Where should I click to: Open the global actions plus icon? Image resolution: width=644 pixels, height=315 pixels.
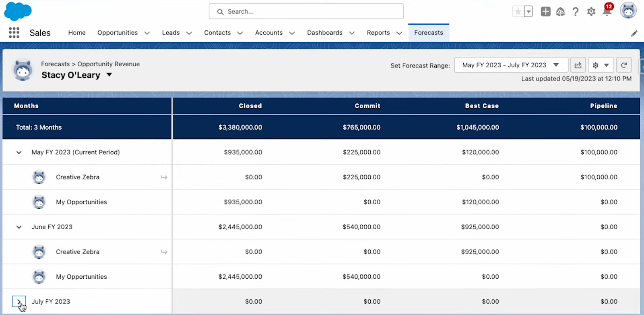click(545, 12)
